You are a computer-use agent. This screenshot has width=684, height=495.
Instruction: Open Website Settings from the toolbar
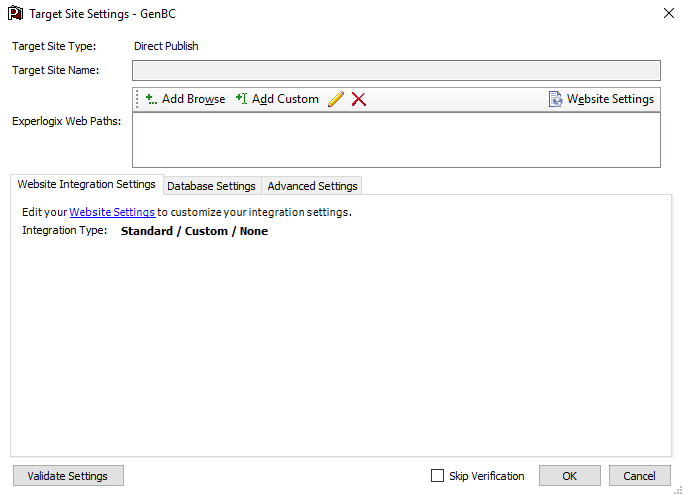601,99
